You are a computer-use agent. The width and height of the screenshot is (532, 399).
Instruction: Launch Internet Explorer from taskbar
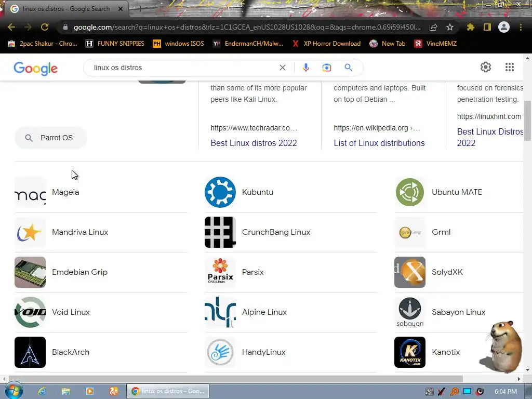[x=42, y=391]
